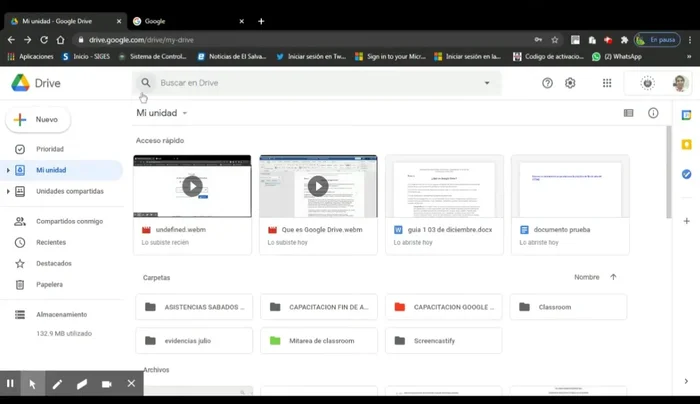Open documento prueba file

tap(570, 205)
